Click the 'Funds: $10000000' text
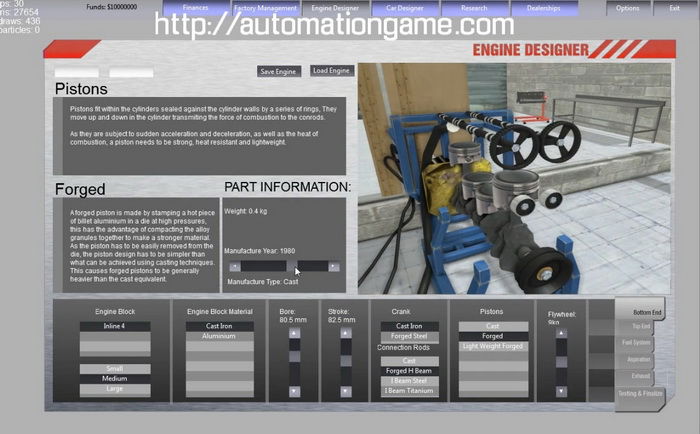Screen dimensions: 700x434 [112, 7]
